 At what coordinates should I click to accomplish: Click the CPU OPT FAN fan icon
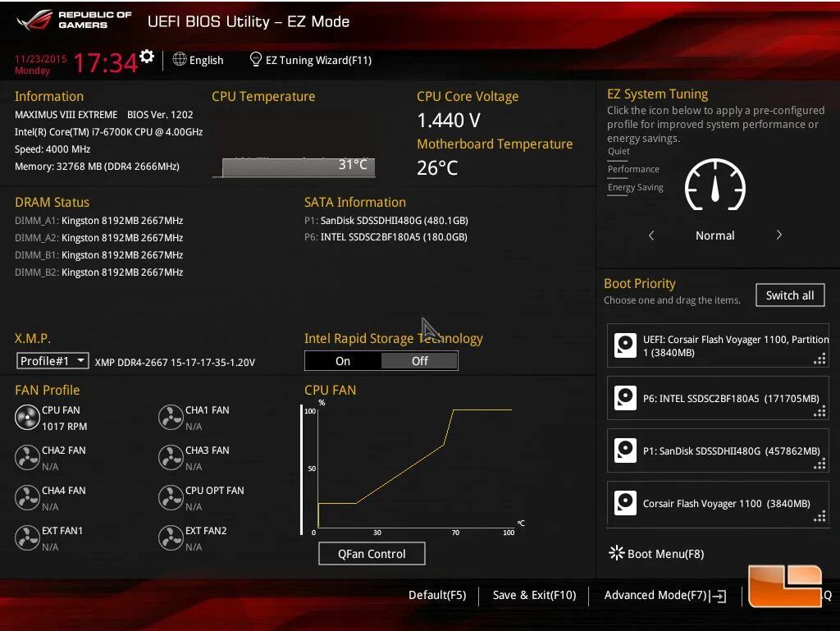click(x=171, y=498)
